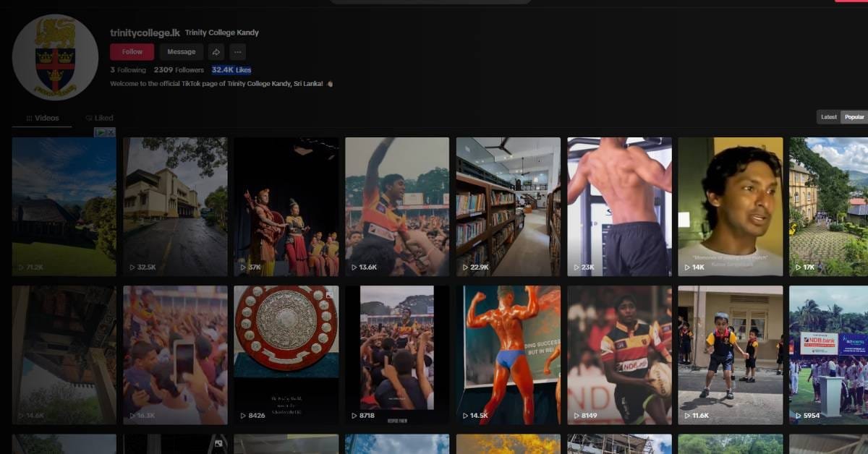Sort videos by Latest
This screenshot has width=868, height=454.
[x=829, y=117]
